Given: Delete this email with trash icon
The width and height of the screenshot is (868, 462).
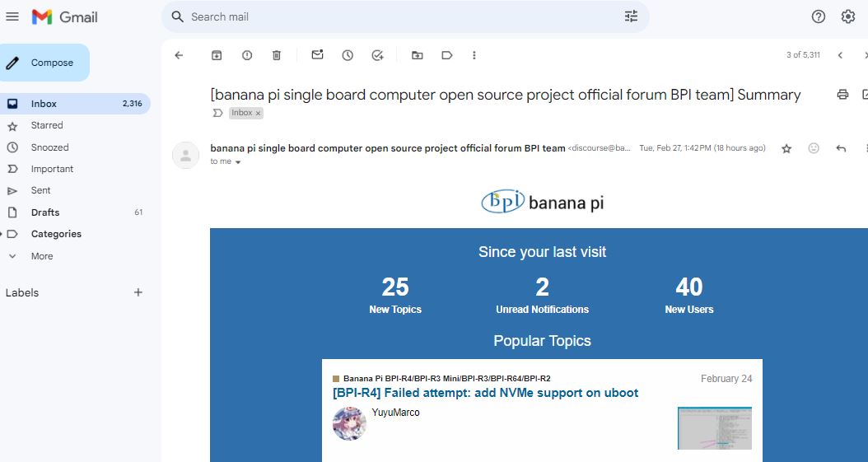Looking at the screenshot, I should point(277,55).
